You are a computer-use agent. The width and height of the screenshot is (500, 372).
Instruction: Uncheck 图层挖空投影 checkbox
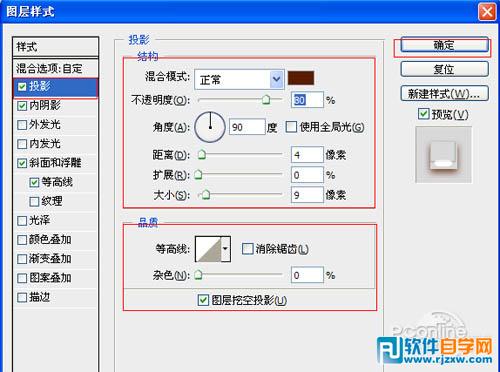click(x=203, y=300)
